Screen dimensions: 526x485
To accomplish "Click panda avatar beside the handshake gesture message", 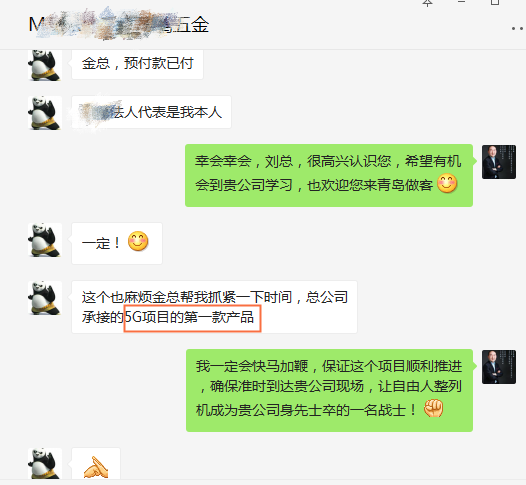I will click(x=45, y=463).
